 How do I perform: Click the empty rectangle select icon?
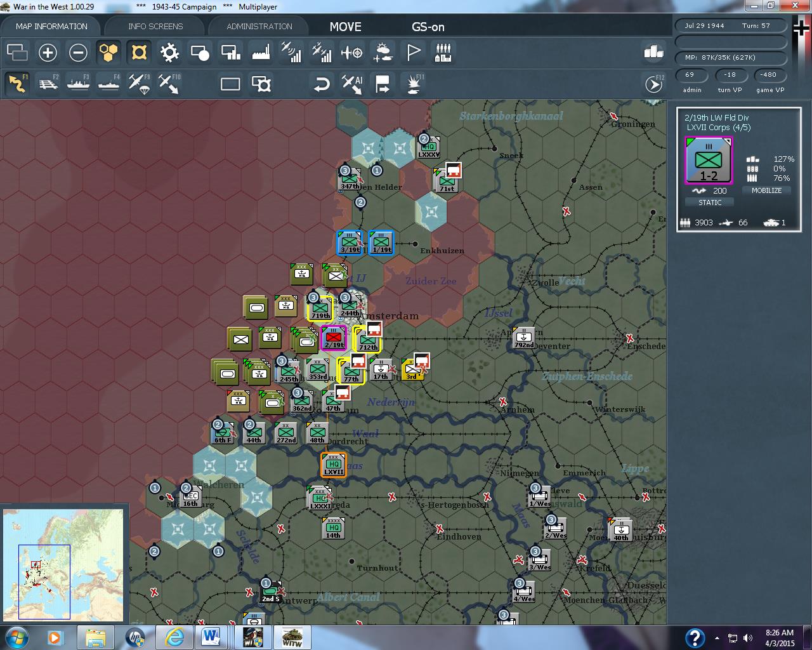click(230, 84)
